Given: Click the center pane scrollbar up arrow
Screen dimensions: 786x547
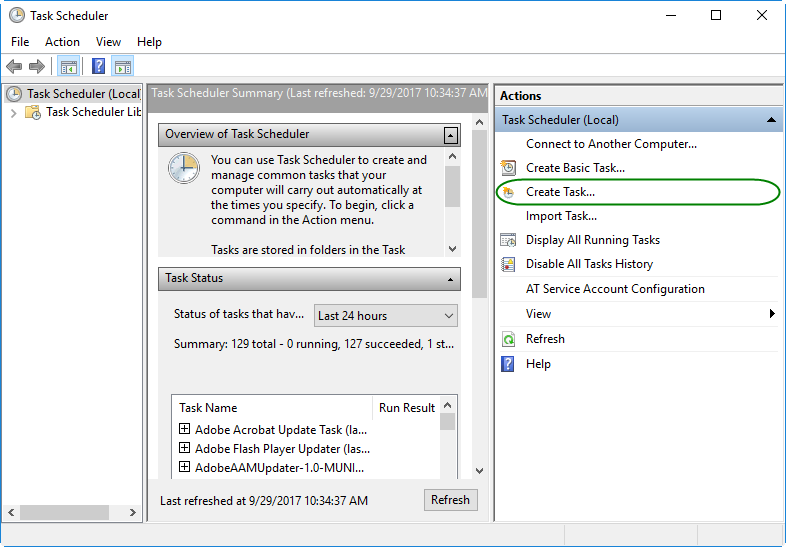Looking at the screenshot, I should click(479, 122).
